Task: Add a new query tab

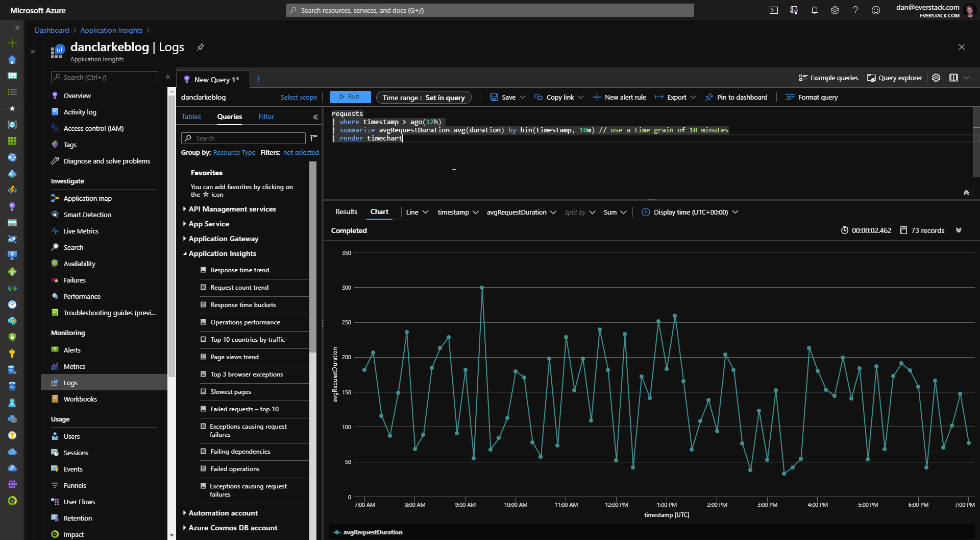Action: point(258,79)
